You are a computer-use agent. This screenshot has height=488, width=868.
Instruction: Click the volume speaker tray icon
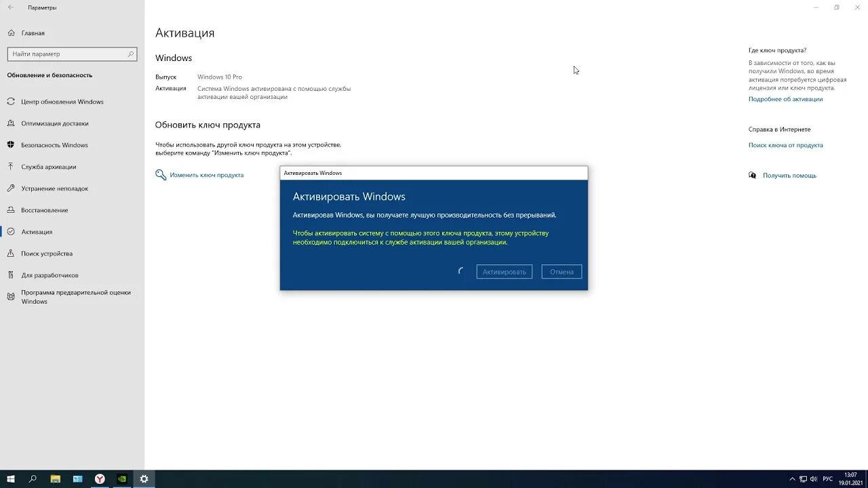point(814,479)
